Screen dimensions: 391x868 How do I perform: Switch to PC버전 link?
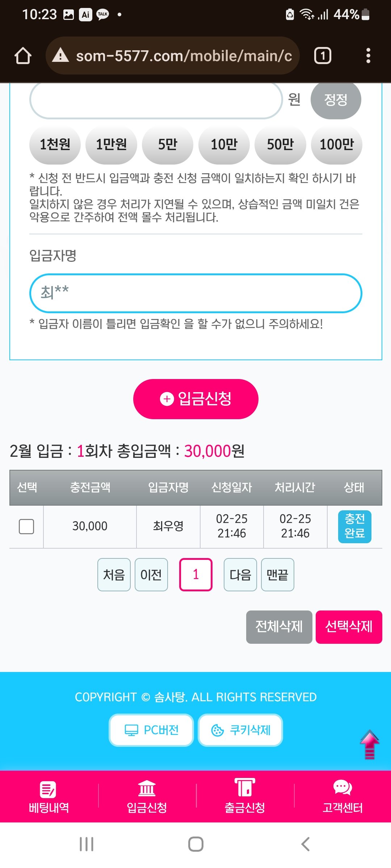pyautogui.click(x=151, y=730)
